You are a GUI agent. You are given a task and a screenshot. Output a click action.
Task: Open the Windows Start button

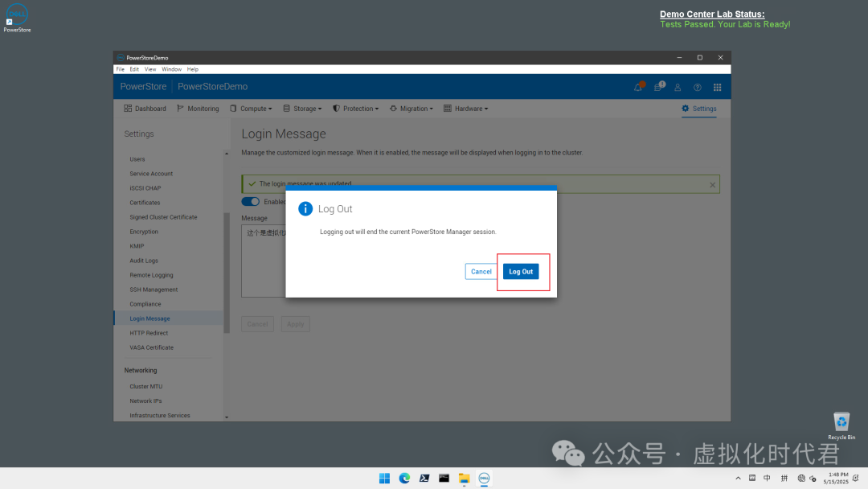point(384,478)
